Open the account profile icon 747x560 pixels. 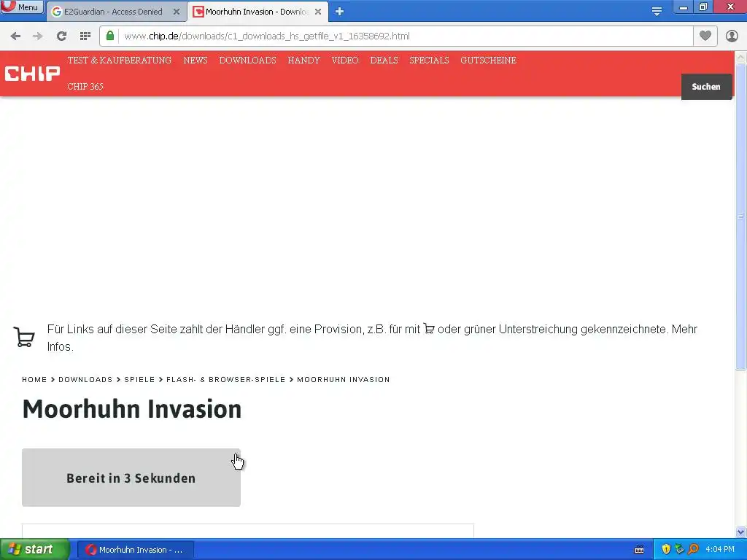coord(732,36)
